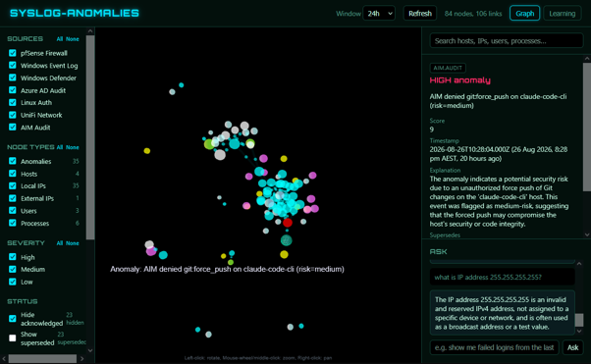Click the search hosts, IPs, users field
This screenshot has height=364, width=591.
[x=507, y=40]
